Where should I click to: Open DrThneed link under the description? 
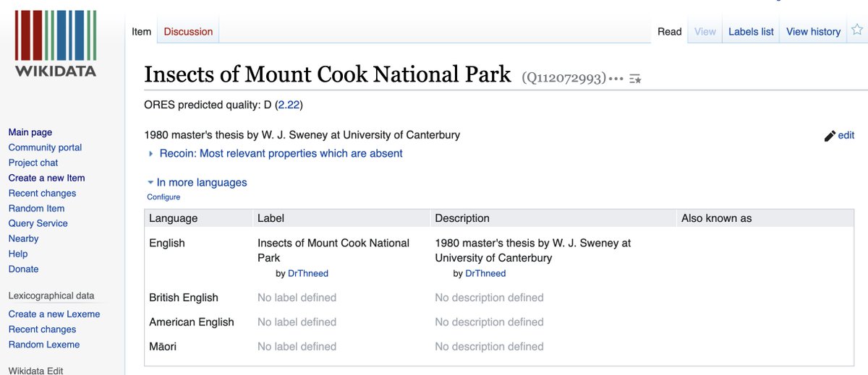coord(485,273)
